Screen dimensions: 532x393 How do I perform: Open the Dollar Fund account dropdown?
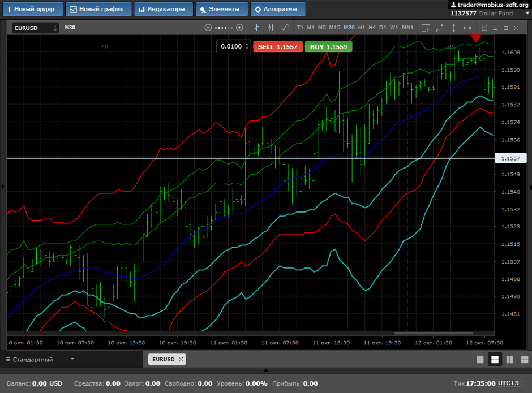(527, 13)
